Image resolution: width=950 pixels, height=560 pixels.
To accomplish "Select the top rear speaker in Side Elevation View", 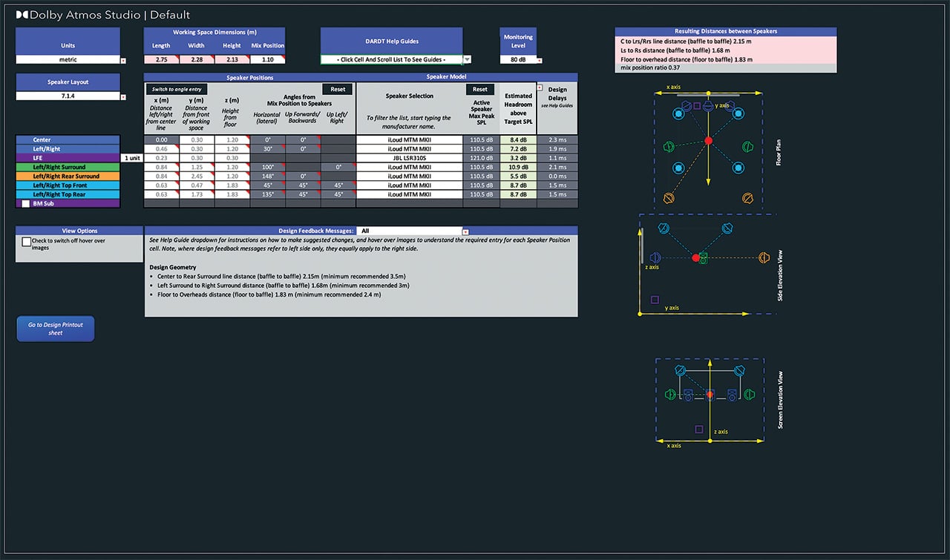I will coord(727,228).
